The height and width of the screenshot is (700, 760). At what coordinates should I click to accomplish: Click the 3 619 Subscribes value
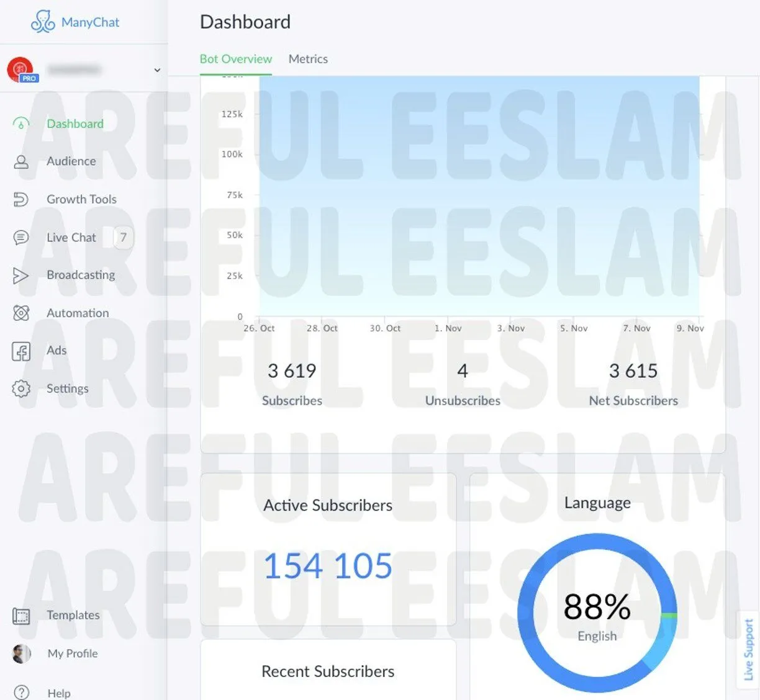coord(292,370)
